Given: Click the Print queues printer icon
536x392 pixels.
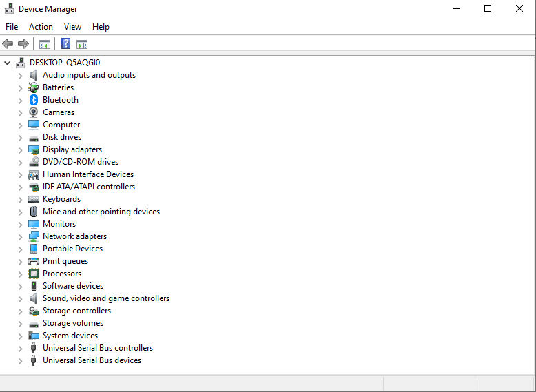Looking at the screenshot, I should tap(34, 261).
